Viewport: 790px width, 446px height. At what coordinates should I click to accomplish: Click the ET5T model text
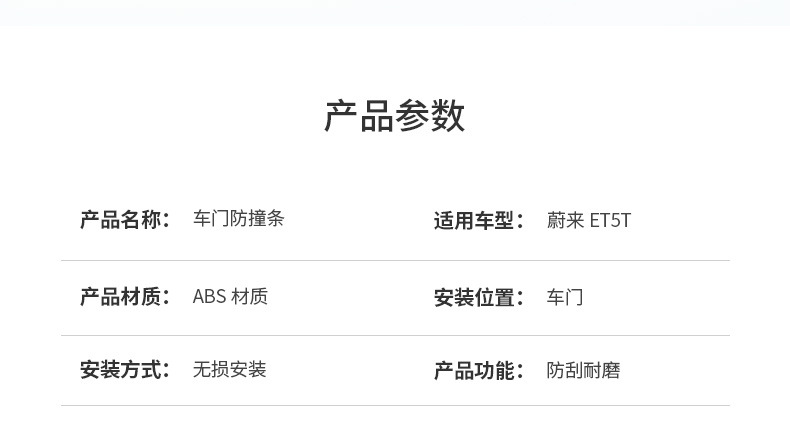tap(611, 221)
